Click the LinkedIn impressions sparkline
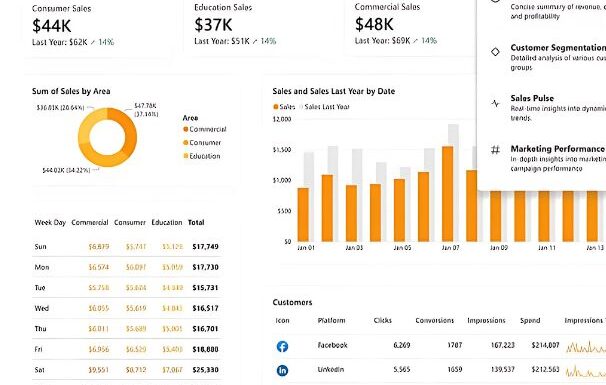Screen dimensions: 606x385 586,371
